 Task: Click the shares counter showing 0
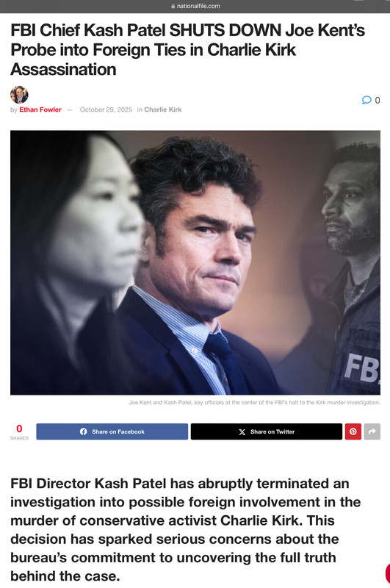pyautogui.click(x=19, y=431)
